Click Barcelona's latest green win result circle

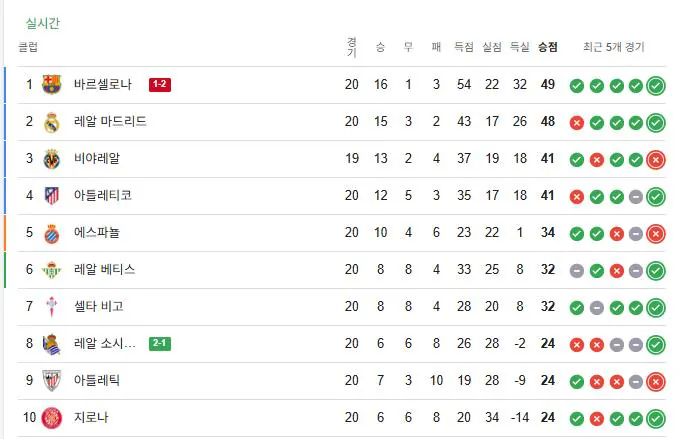tap(656, 85)
